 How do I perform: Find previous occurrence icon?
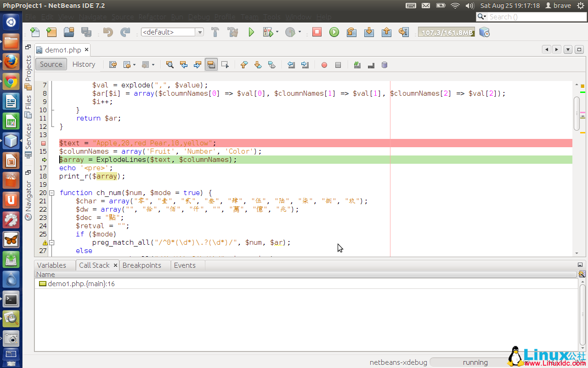coord(184,65)
